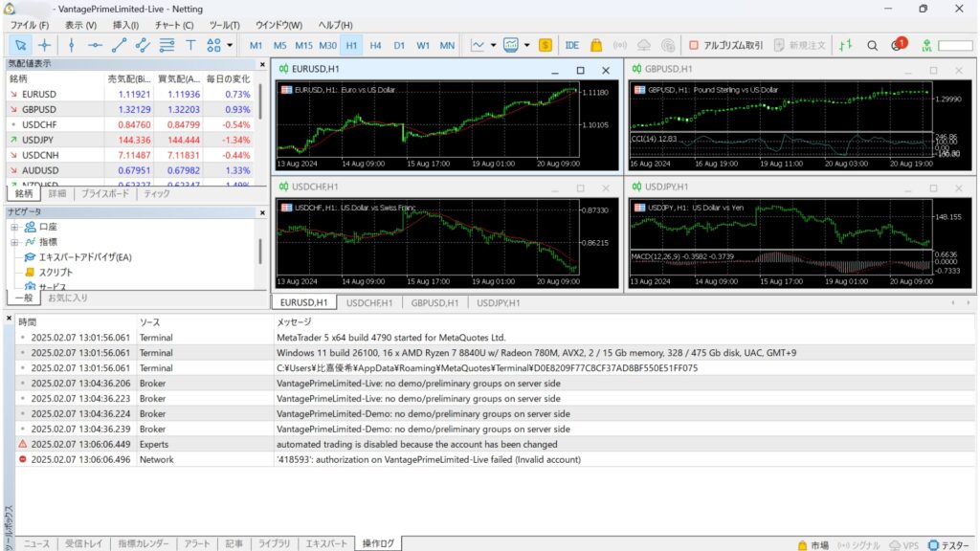Select the text label tool
Viewport: 980px width, 551px height.
[190, 45]
